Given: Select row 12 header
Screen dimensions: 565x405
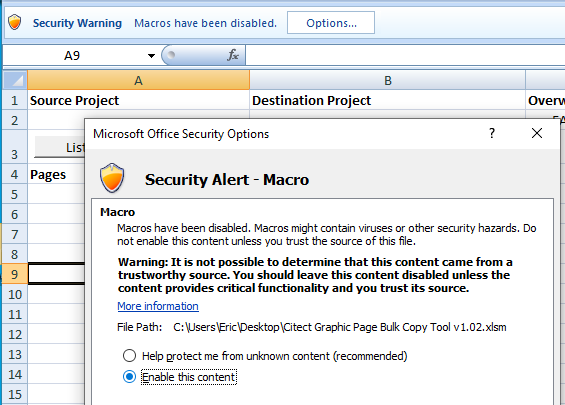Looking at the screenshot, I should (15, 334).
